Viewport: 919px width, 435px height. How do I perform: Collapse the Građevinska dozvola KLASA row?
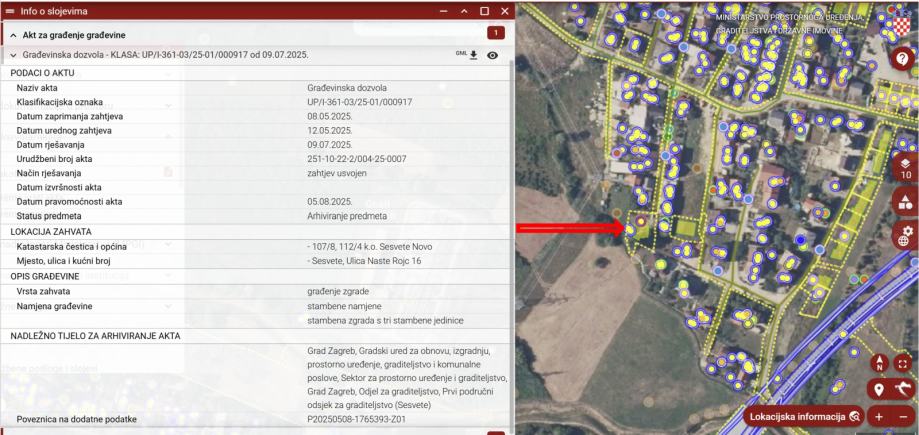[x=13, y=55]
